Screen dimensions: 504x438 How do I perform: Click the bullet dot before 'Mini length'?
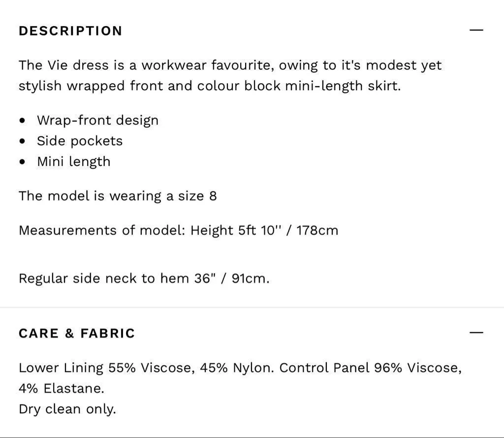pyautogui.click(x=22, y=162)
